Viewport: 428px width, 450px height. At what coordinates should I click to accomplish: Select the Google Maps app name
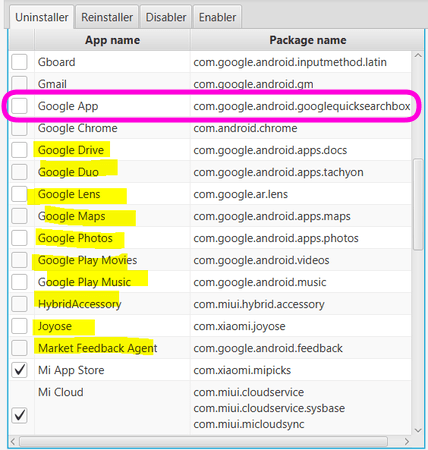pos(72,216)
